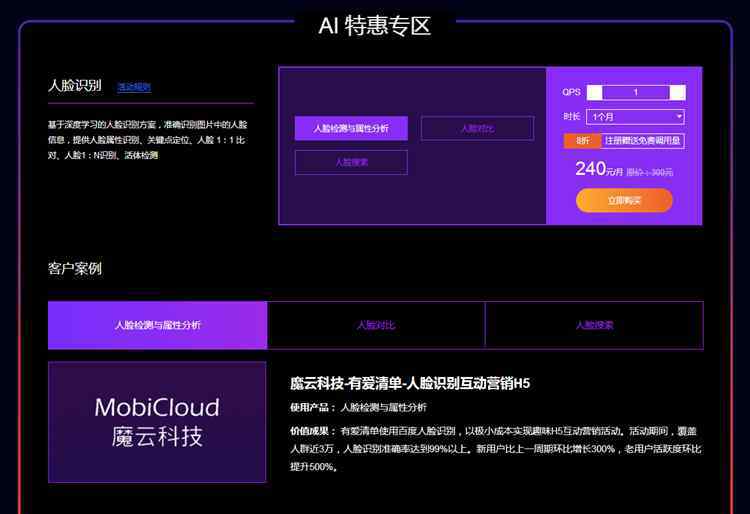Click the 注册赠送免费调用量 promo label
The image size is (750, 514).
(642, 141)
